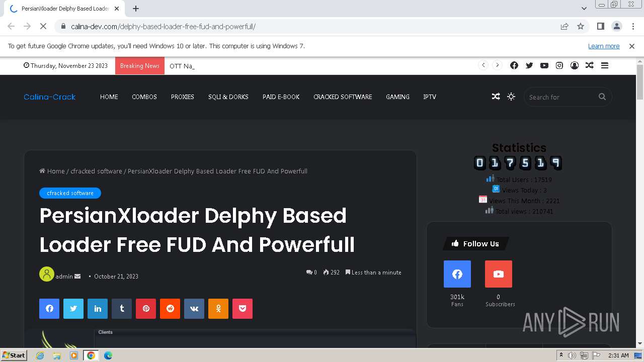This screenshot has height=362, width=644.
Task: Share article on VKontakte
Action: (x=194, y=309)
